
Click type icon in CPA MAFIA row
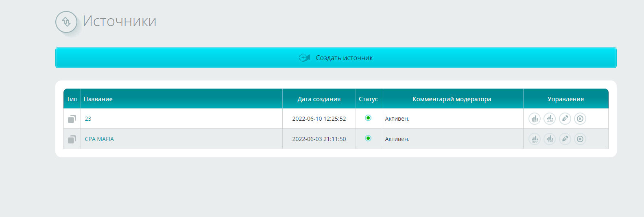point(72,139)
